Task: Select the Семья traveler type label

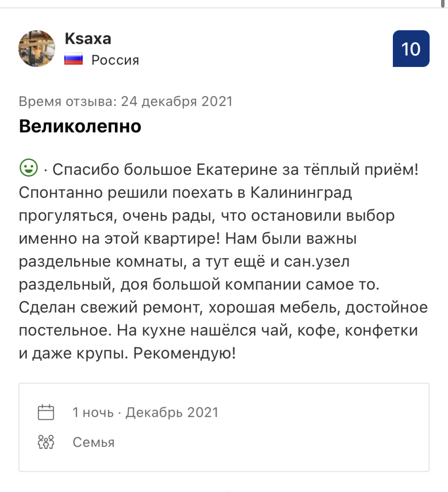Action: click(93, 441)
